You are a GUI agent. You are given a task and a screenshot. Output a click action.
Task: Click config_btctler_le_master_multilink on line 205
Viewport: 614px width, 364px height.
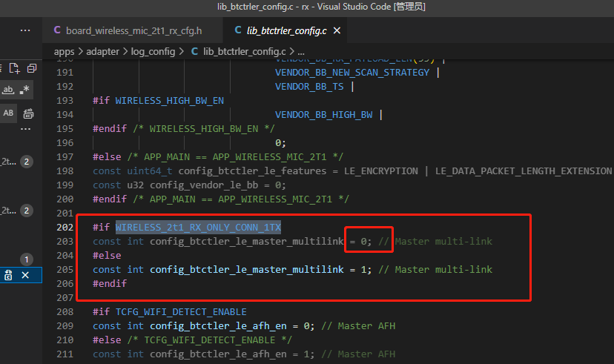[247, 270]
